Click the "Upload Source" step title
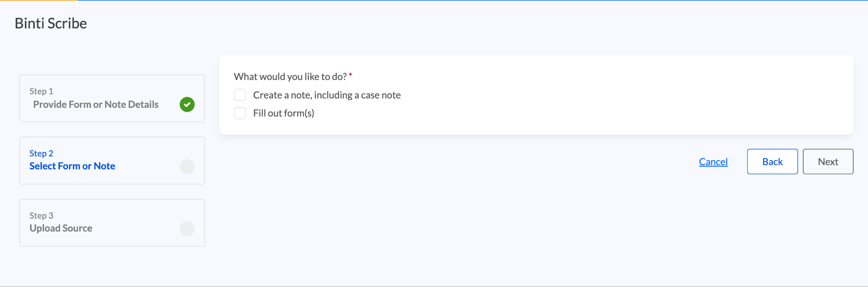 (x=61, y=228)
